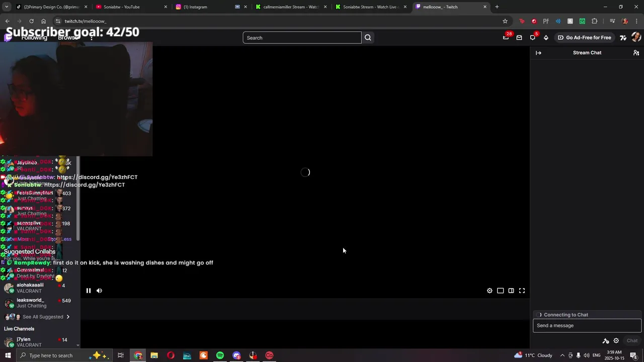Open the Twitch profile avatar menu
The image size is (644, 362).
coord(636,38)
